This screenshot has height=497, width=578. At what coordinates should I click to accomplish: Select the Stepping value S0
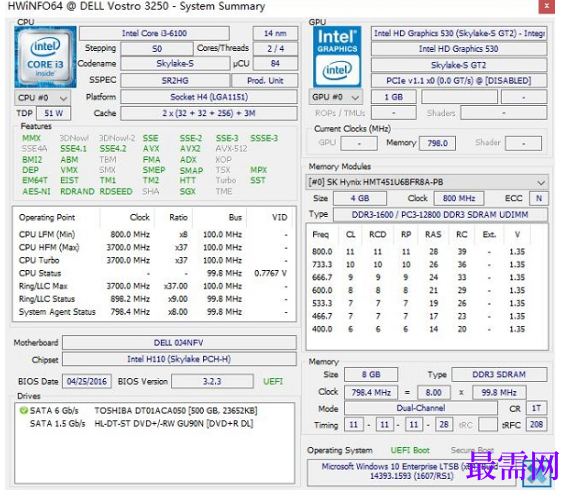pos(157,49)
